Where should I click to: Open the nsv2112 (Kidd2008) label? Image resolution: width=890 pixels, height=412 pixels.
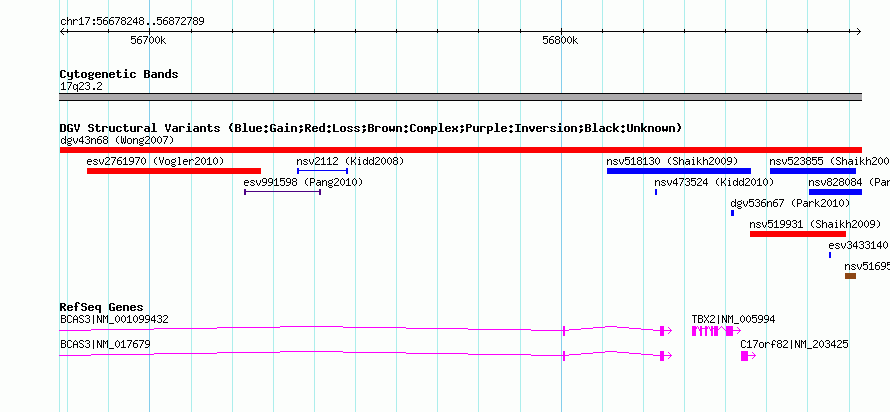coord(350,161)
